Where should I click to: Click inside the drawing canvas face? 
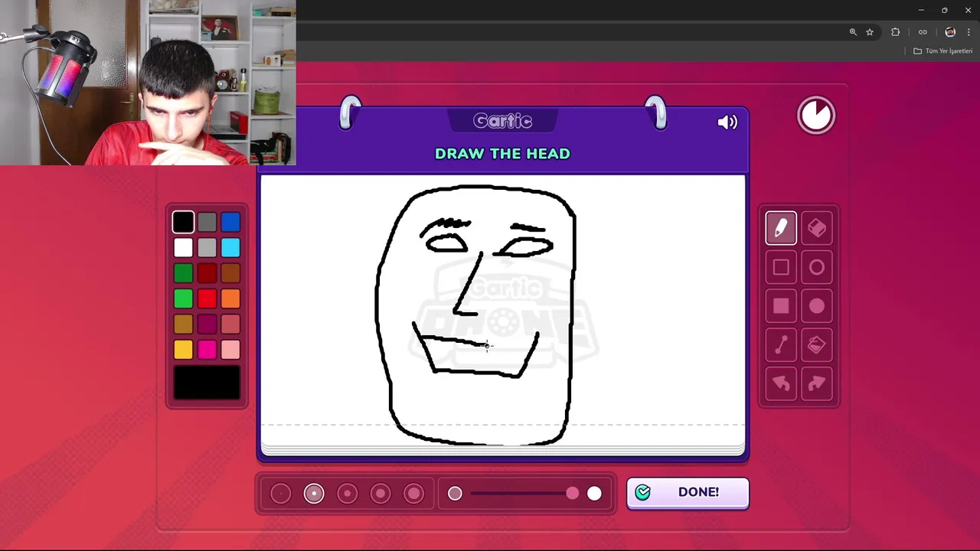click(475, 314)
